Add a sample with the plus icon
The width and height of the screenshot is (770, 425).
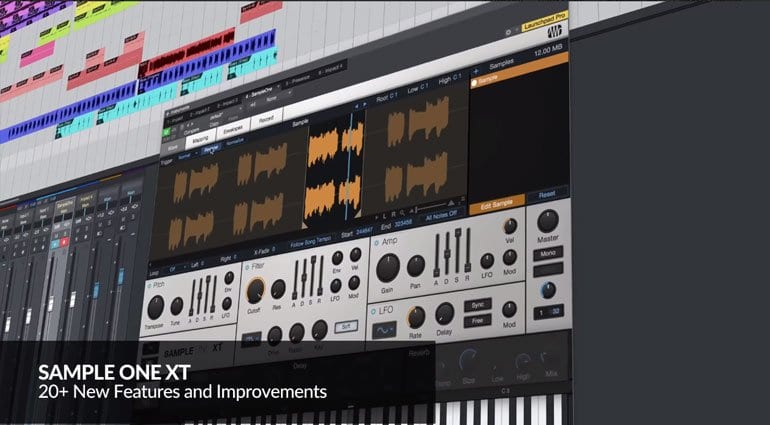coord(476,72)
